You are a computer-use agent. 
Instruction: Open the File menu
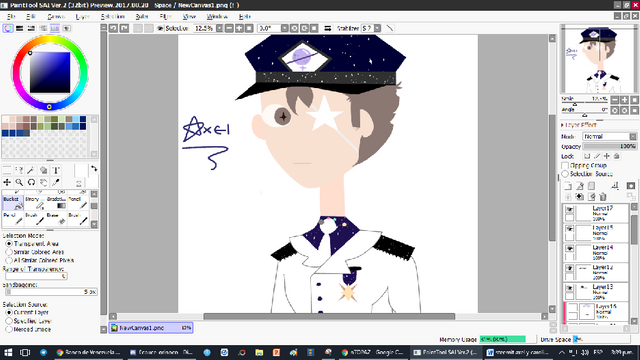coord(11,16)
